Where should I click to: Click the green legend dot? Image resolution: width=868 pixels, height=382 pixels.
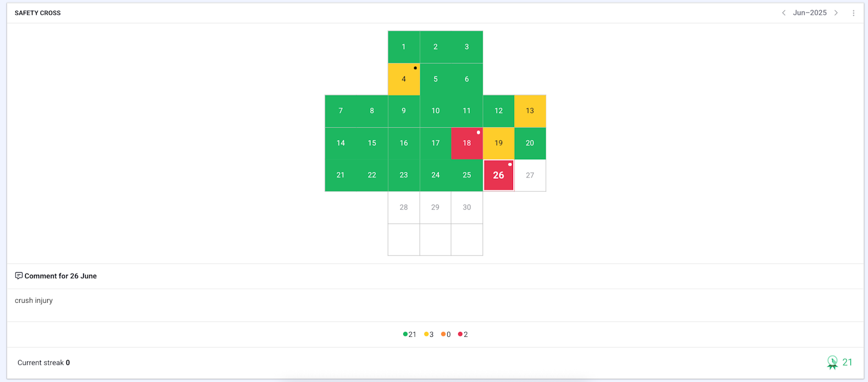405,334
